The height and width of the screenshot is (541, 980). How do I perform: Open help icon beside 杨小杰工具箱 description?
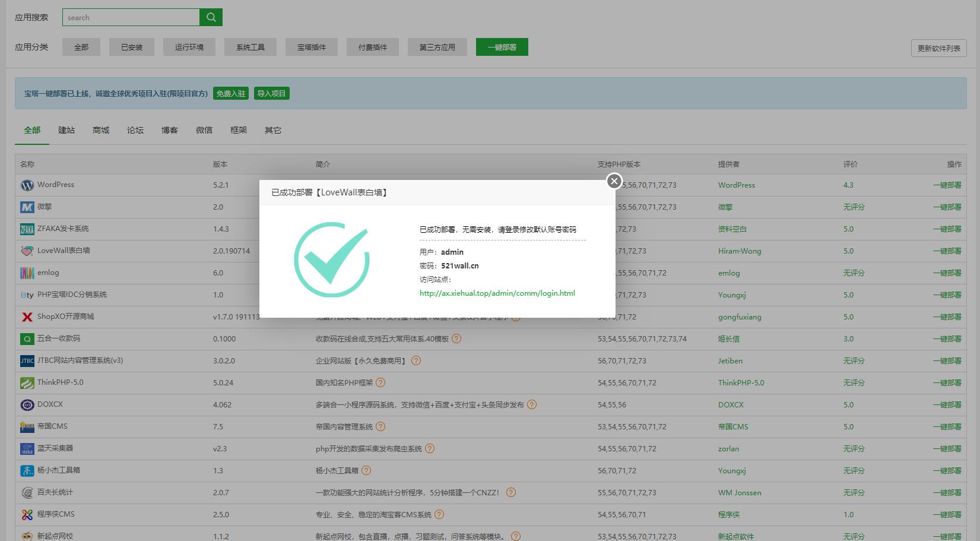click(366, 470)
